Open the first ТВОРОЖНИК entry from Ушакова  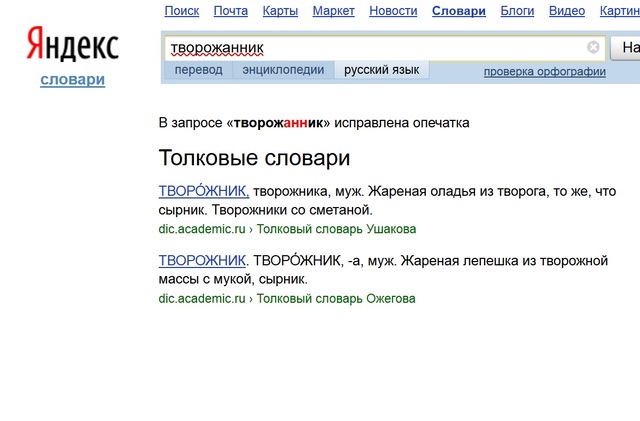pos(204,191)
